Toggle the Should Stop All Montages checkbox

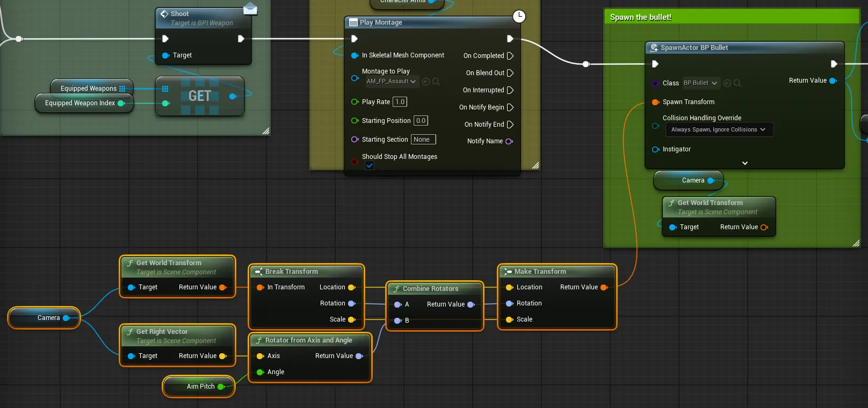coord(370,165)
